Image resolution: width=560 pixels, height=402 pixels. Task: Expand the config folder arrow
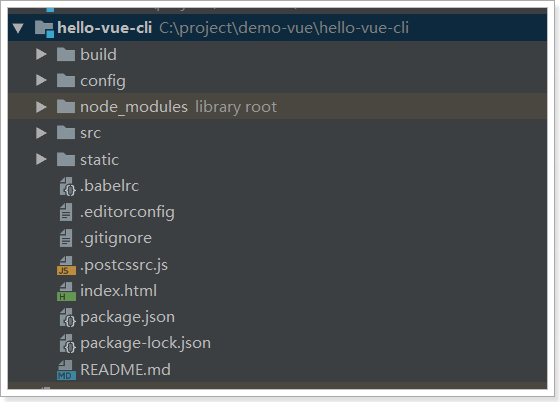point(41,80)
